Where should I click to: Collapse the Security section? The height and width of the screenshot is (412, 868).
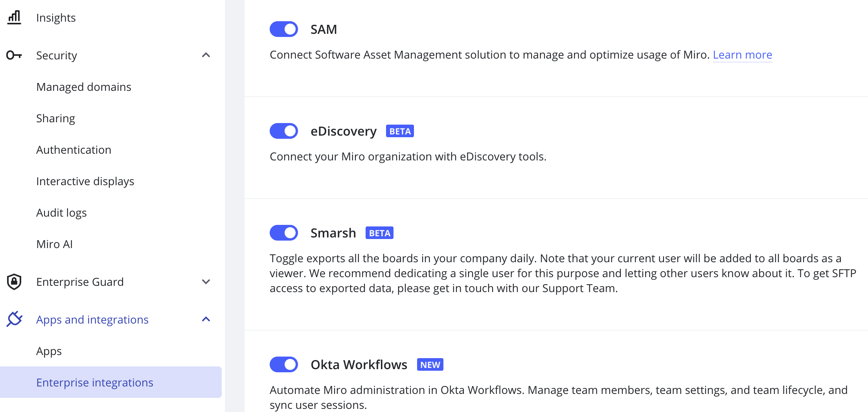pos(206,55)
